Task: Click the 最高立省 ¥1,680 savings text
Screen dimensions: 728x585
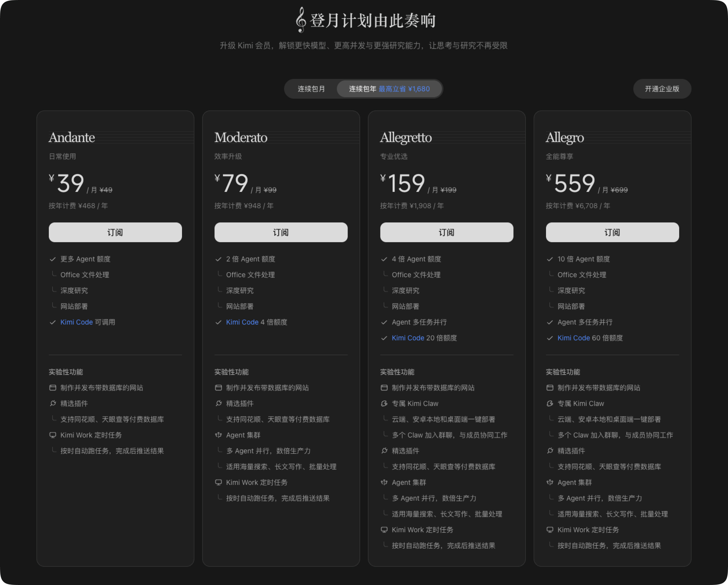Action: click(404, 89)
